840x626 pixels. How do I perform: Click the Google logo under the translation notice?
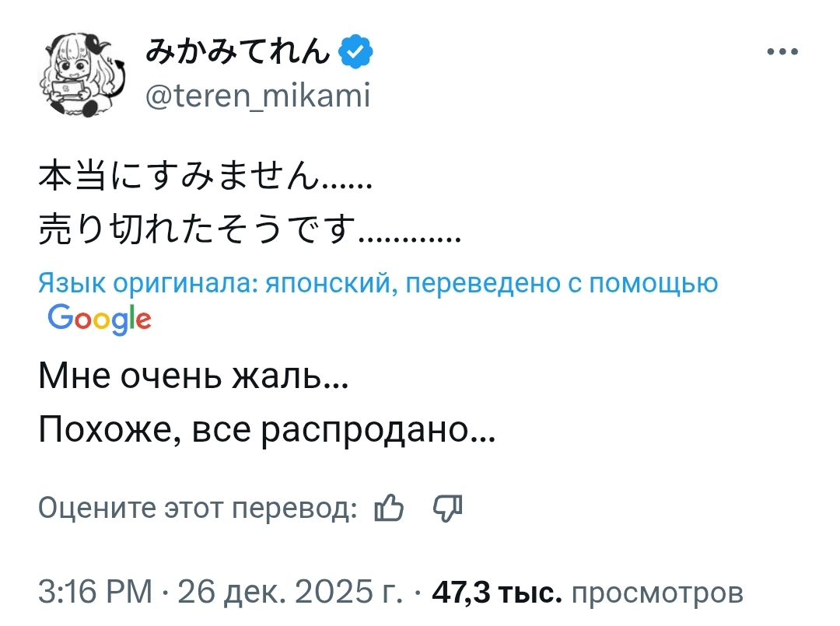99,318
